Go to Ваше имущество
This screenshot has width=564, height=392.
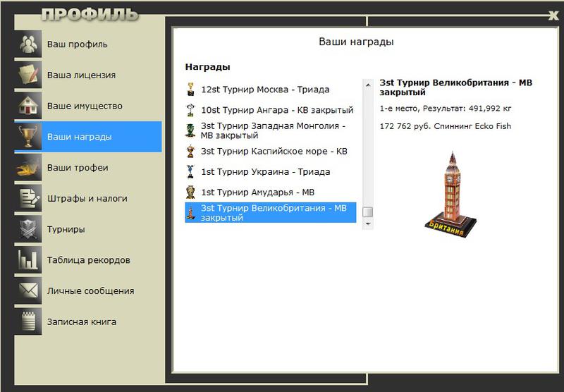pos(87,106)
